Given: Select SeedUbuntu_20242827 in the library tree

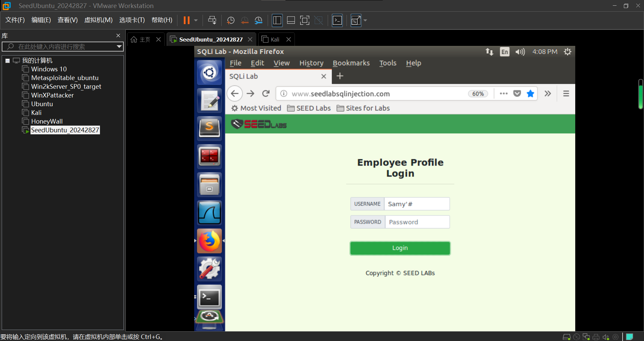Looking at the screenshot, I should [x=65, y=130].
